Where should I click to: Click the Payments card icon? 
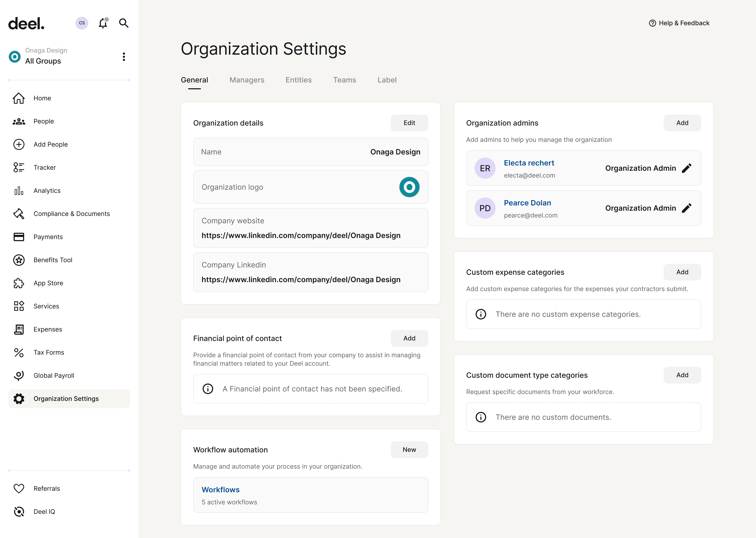coord(19,237)
